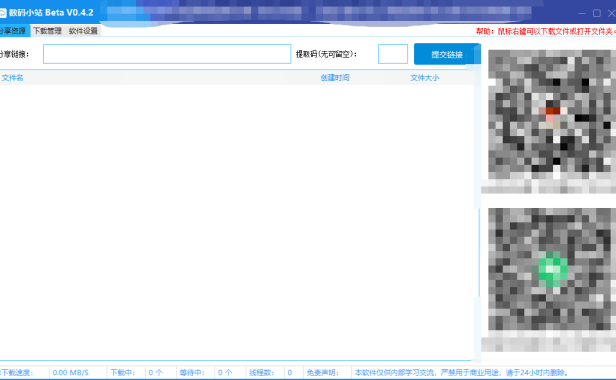
Task: Minimize the 数码小站 window
Action: (x=582, y=13)
